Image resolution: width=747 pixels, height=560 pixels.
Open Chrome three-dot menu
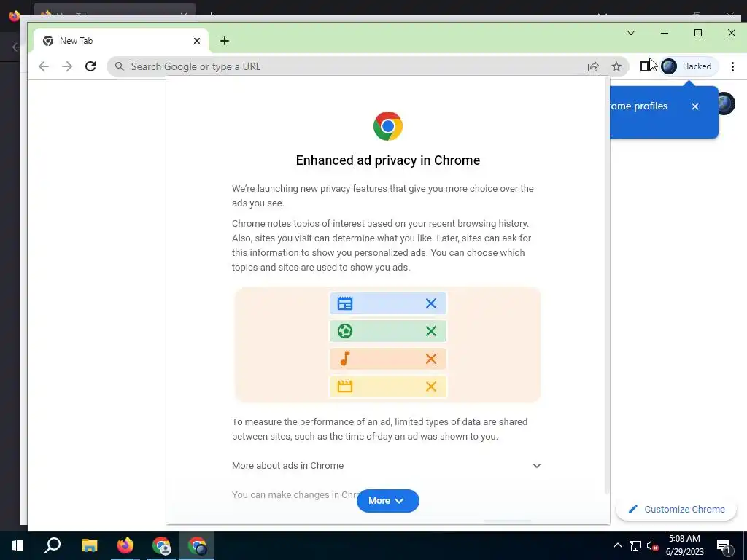coord(732,66)
